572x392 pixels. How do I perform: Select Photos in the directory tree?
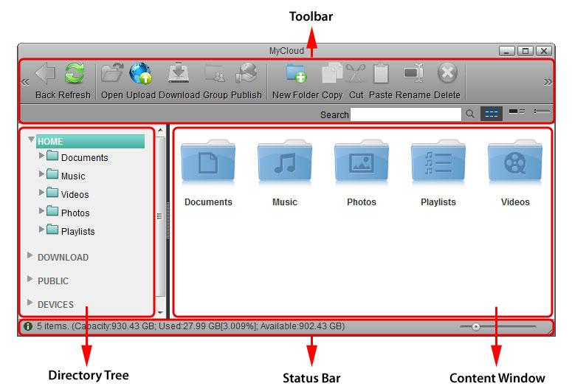coord(75,213)
